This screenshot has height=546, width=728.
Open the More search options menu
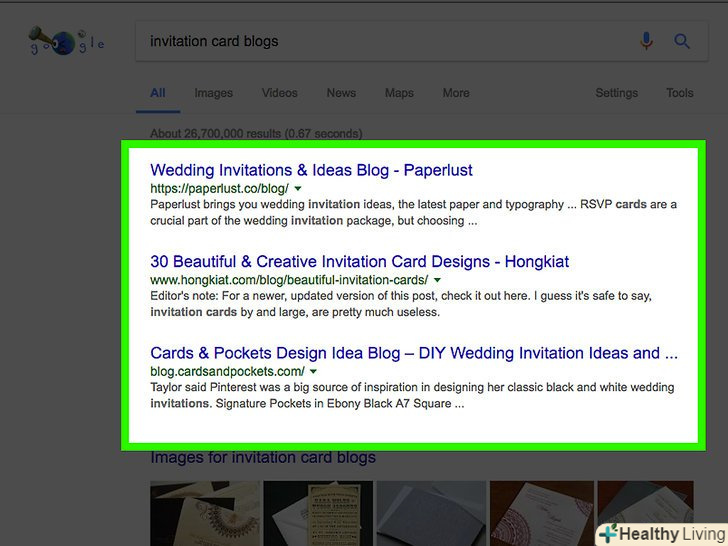tap(456, 93)
